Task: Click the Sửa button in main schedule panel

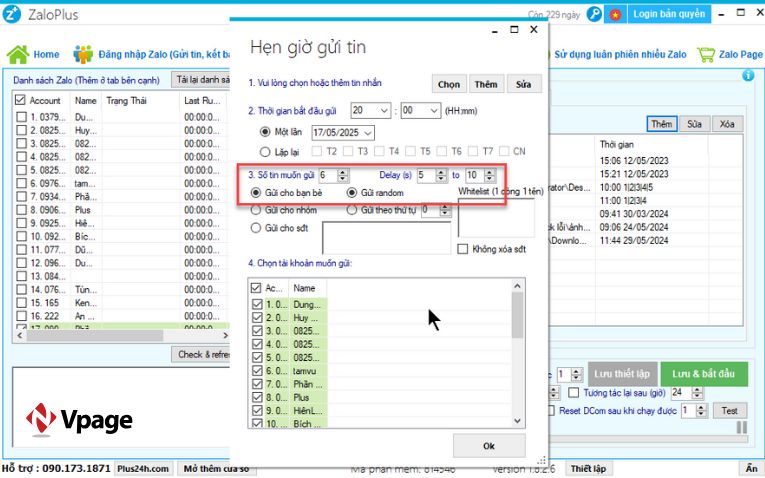Action: tap(694, 124)
